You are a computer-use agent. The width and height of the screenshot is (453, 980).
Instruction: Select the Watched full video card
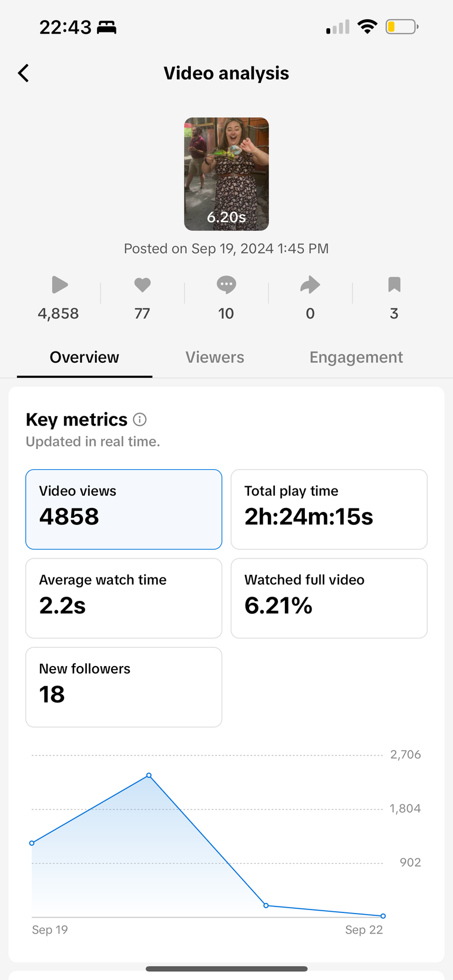pyautogui.click(x=329, y=598)
